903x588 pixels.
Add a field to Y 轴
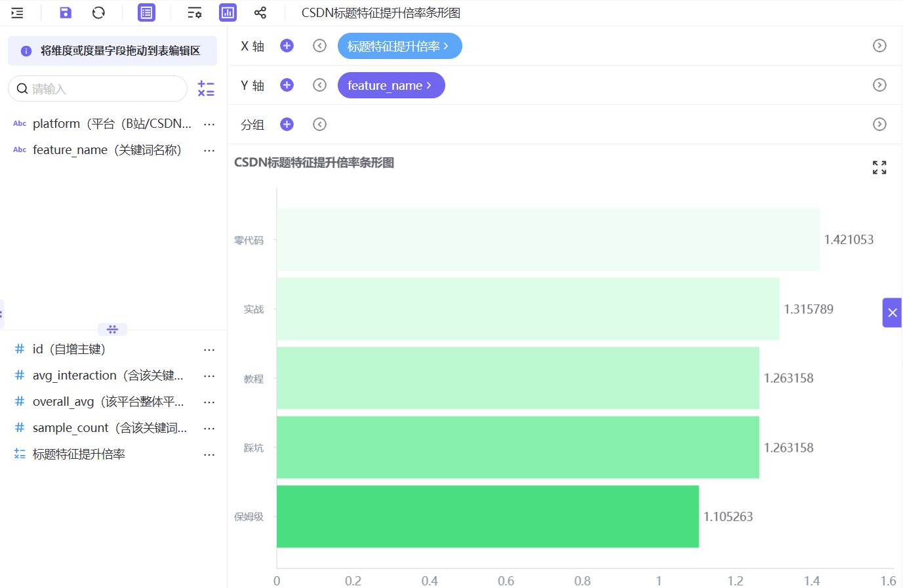tap(287, 85)
